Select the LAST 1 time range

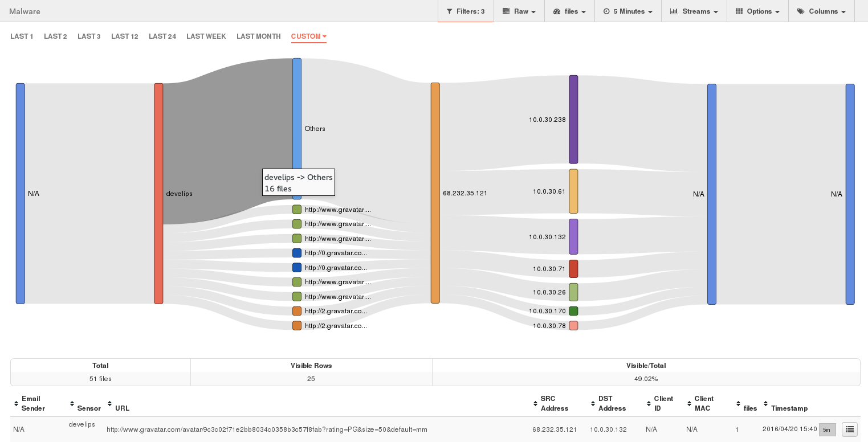(22, 36)
